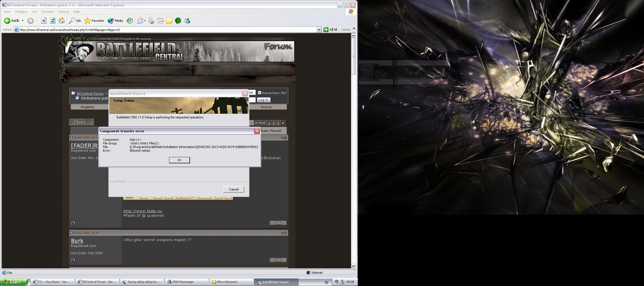Click the Log in button
This screenshot has height=286, width=644.
point(263,100)
